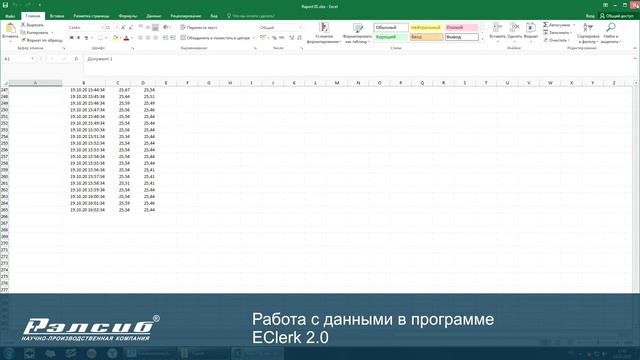Click the percent style icon
This screenshot has height=360, width=640.
tap(274, 38)
